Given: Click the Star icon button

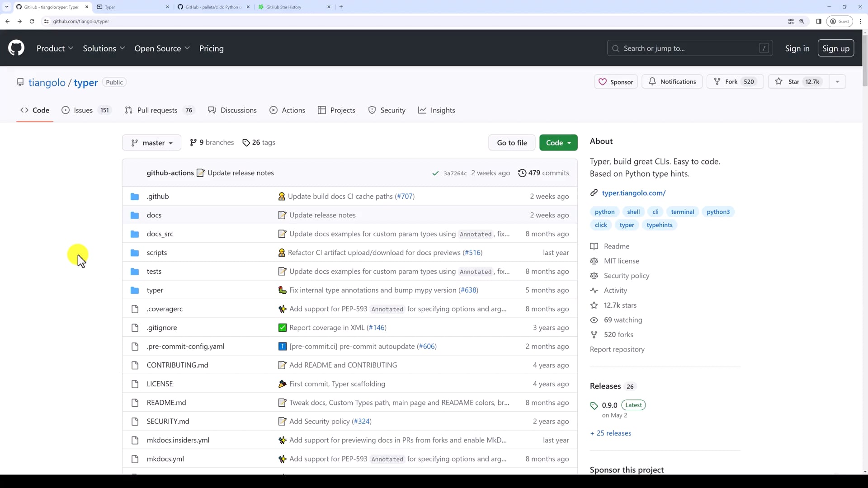Looking at the screenshot, I should tap(778, 82).
